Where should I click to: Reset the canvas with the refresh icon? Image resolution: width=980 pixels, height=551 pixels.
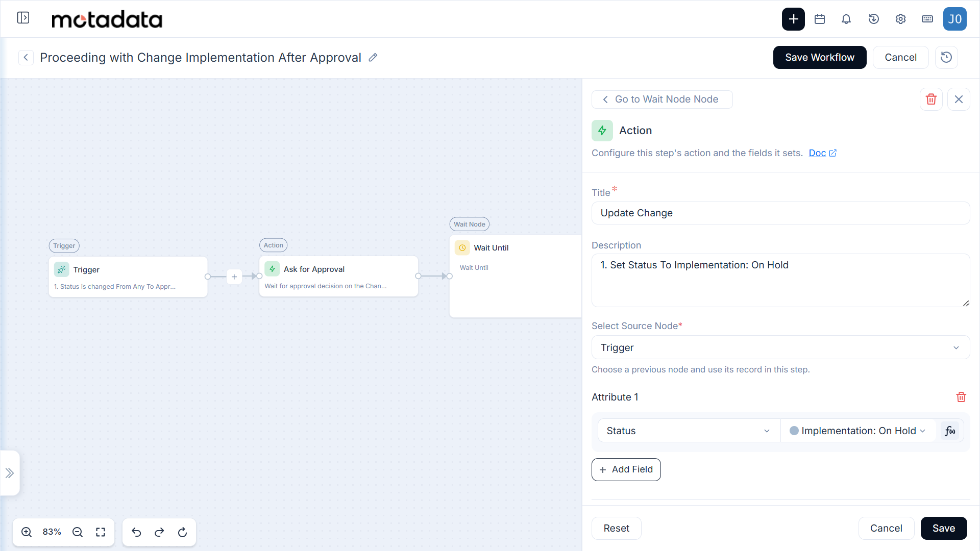(182, 532)
